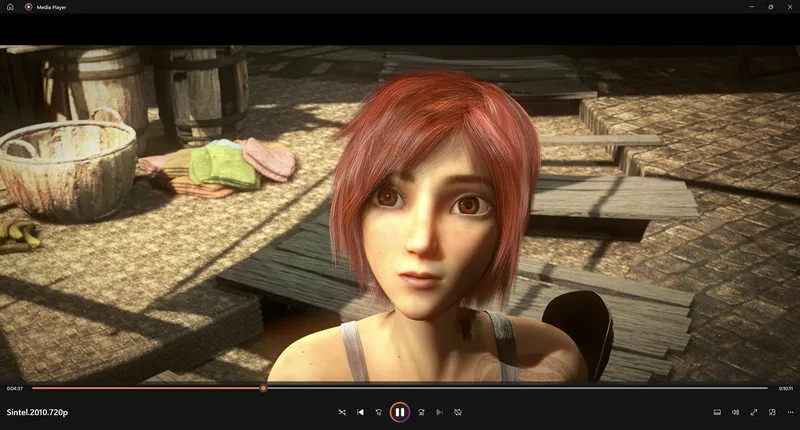Open the volume control
800x430 pixels.
(x=735, y=412)
